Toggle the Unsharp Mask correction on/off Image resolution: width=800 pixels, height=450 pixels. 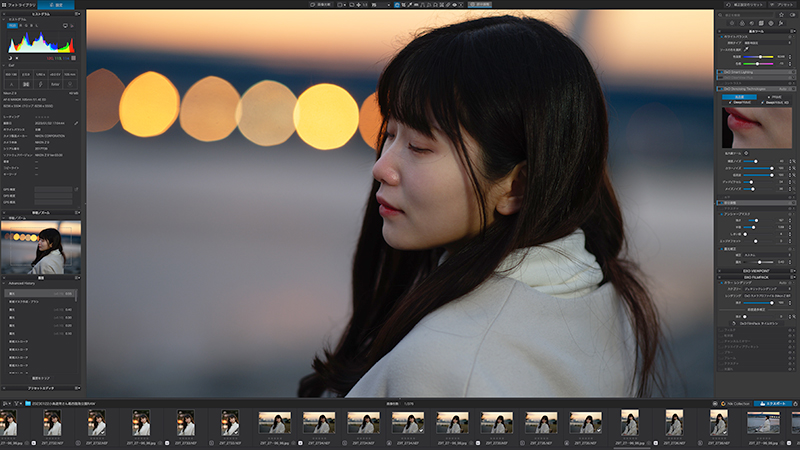tap(721, 214)
